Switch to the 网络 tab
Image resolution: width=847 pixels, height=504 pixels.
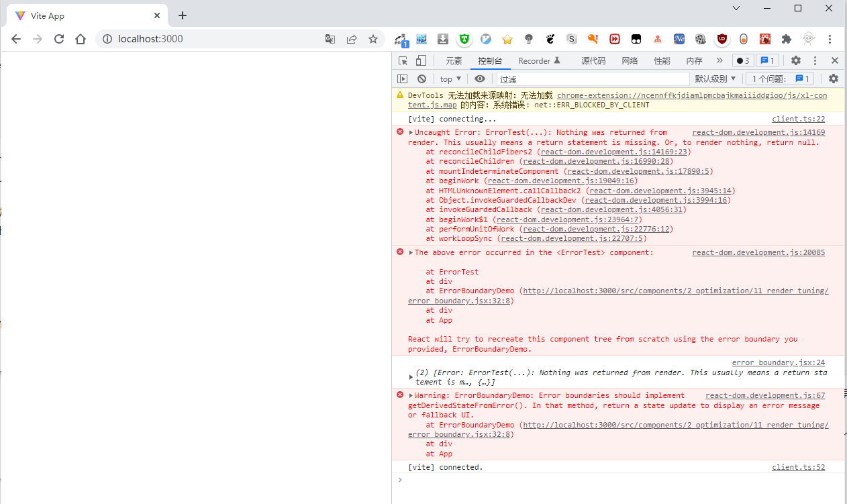tap(630, 60)
